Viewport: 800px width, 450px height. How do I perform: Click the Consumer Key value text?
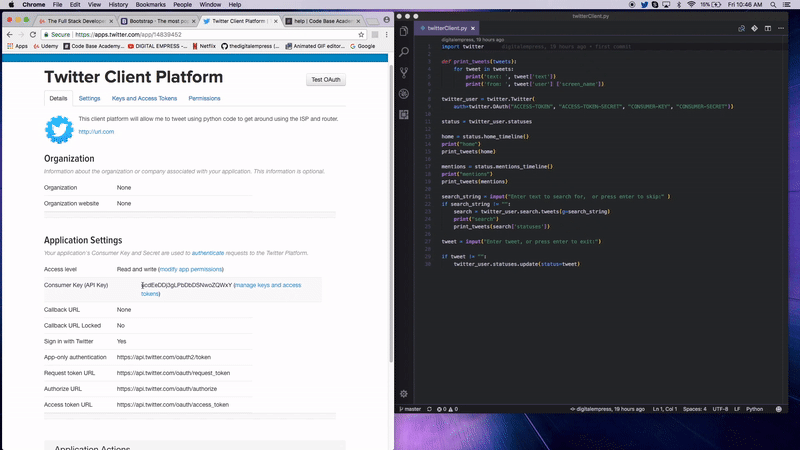pyautogui.click(x=187, y=285)
